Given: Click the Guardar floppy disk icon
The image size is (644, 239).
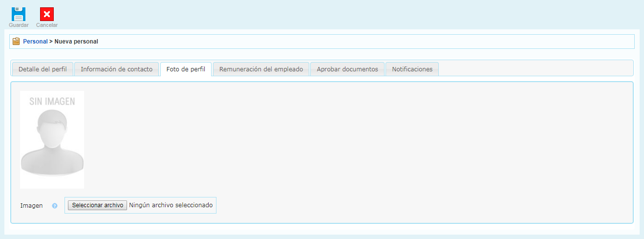Looking at the screenshot, I should [x=19, y=14].
